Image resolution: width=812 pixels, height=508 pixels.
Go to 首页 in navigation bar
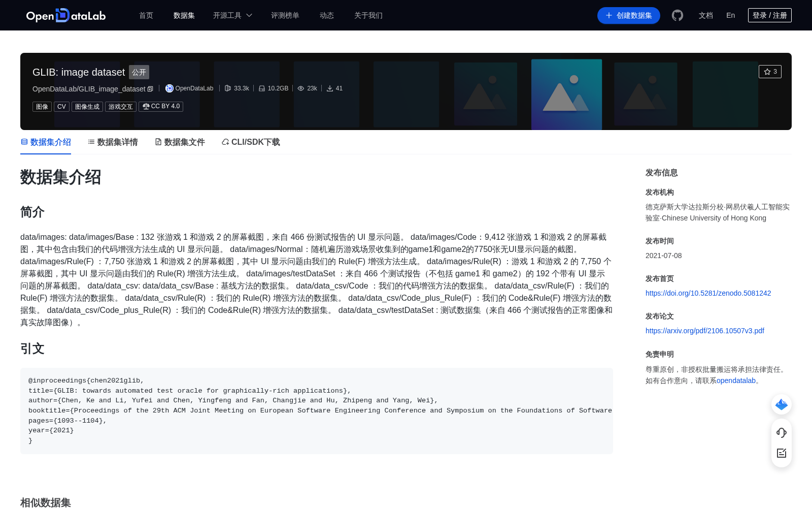pyautogui.click(x=146, y=15)
